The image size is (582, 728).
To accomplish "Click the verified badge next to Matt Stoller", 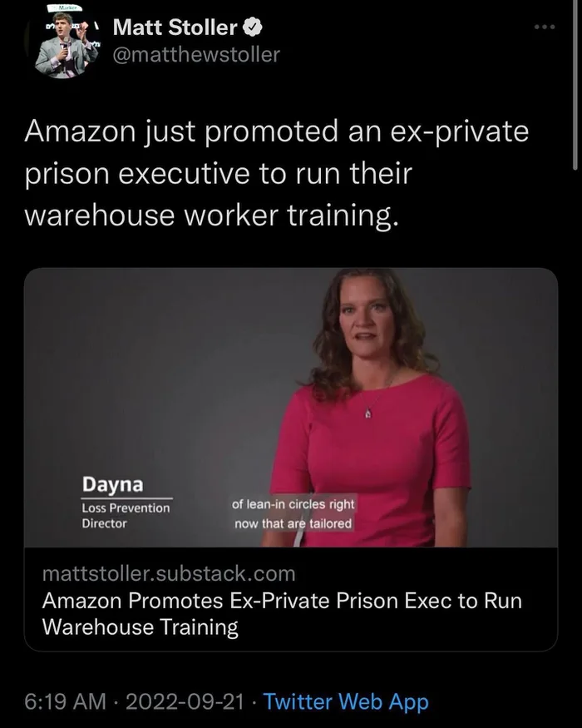I will (x=253, y=27).
